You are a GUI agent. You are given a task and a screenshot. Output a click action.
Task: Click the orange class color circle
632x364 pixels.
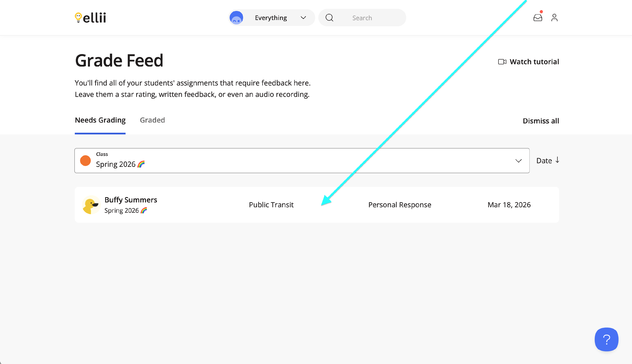(85, 161)
